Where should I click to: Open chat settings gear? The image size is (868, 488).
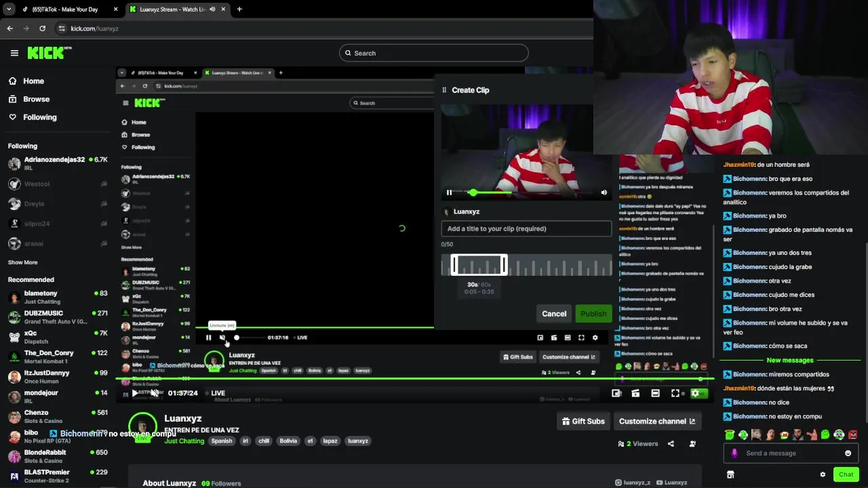pyautogui.click(x=823, y=474)
